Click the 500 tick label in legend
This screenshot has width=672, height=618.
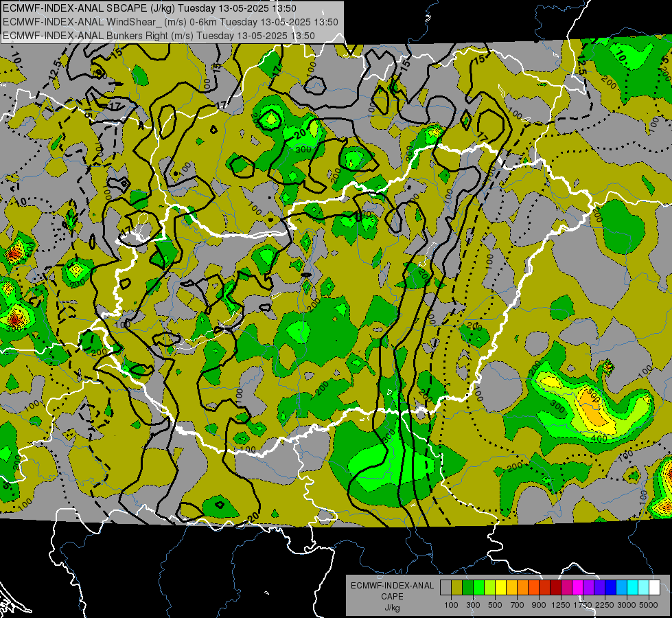[x=495, y=605]
